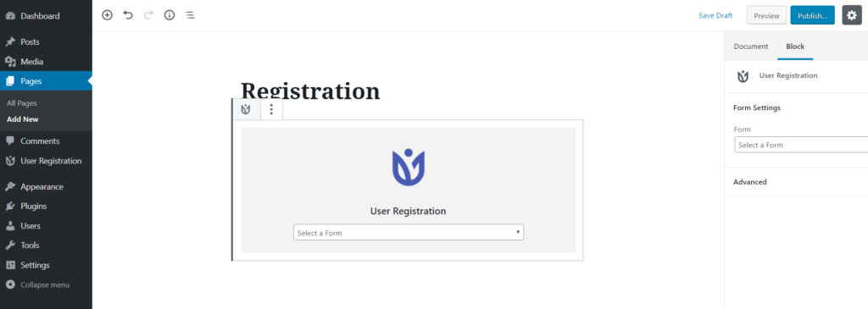The image size is (868, 309).
Task: Switch to the Document tab
Action: 751,47
